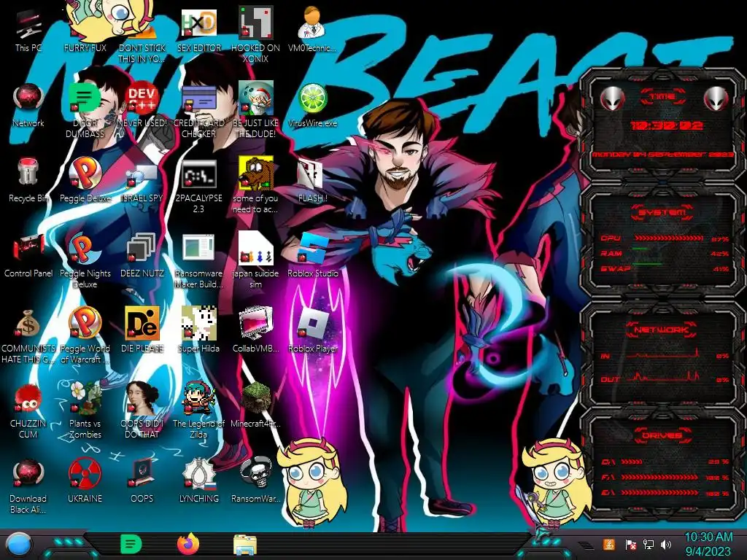This screenshot has width=747, height=560.
Task: Open File Explorer from the taskbar
Action: 245,544
